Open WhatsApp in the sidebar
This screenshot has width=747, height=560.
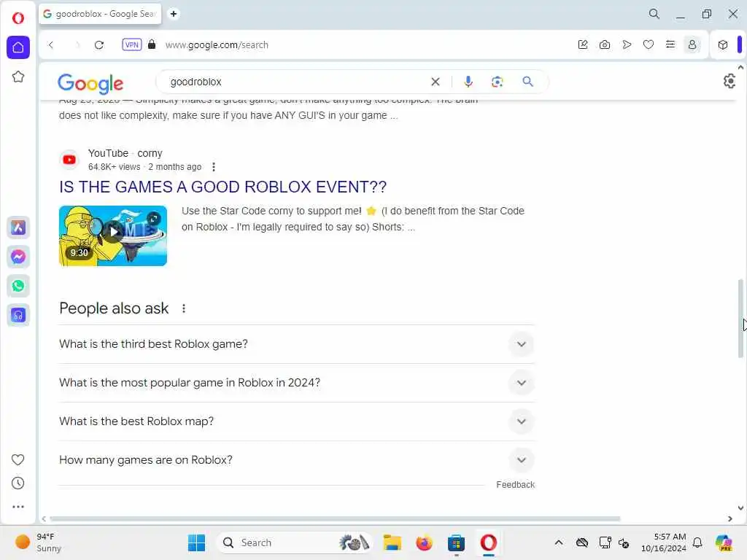coord(18,286)
